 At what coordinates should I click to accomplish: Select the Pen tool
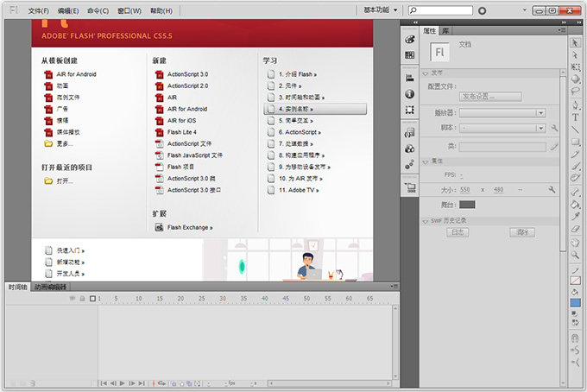(x=575, y=105)
